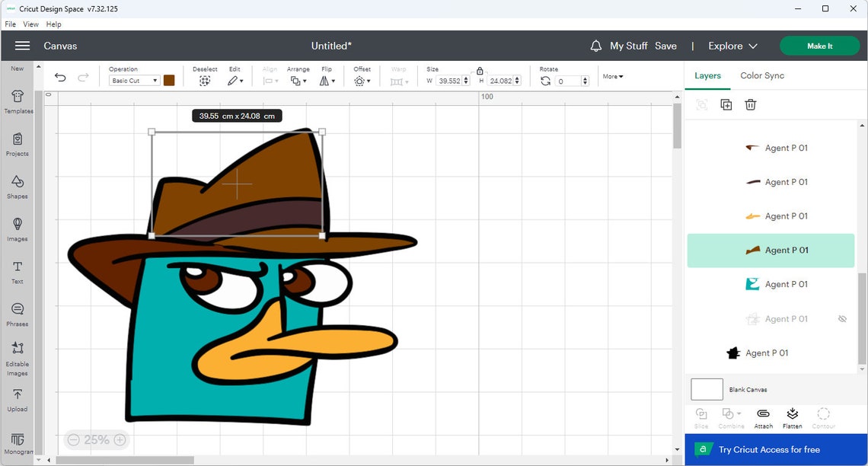The width and height of the screenshot is (868, 466).
Task: Click the Attach icon below Layers panel
Action: tap(762, 416)
